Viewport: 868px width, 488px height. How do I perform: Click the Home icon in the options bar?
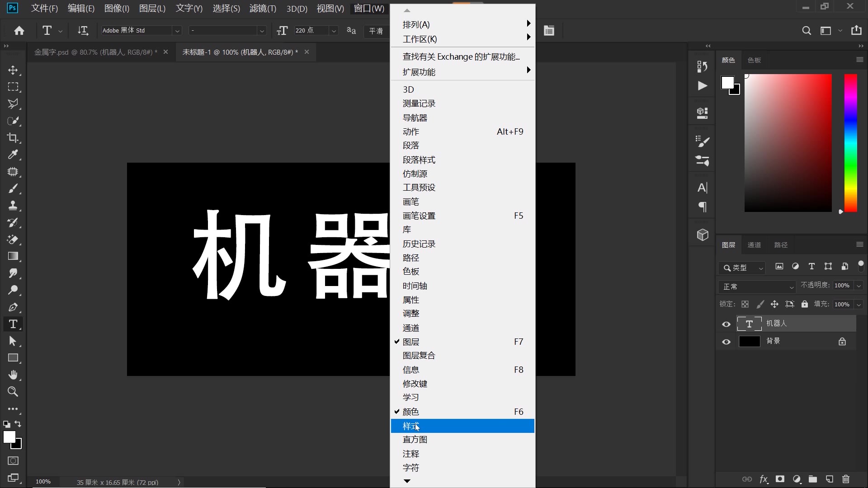pyautogui.click(x=19, y=30)
